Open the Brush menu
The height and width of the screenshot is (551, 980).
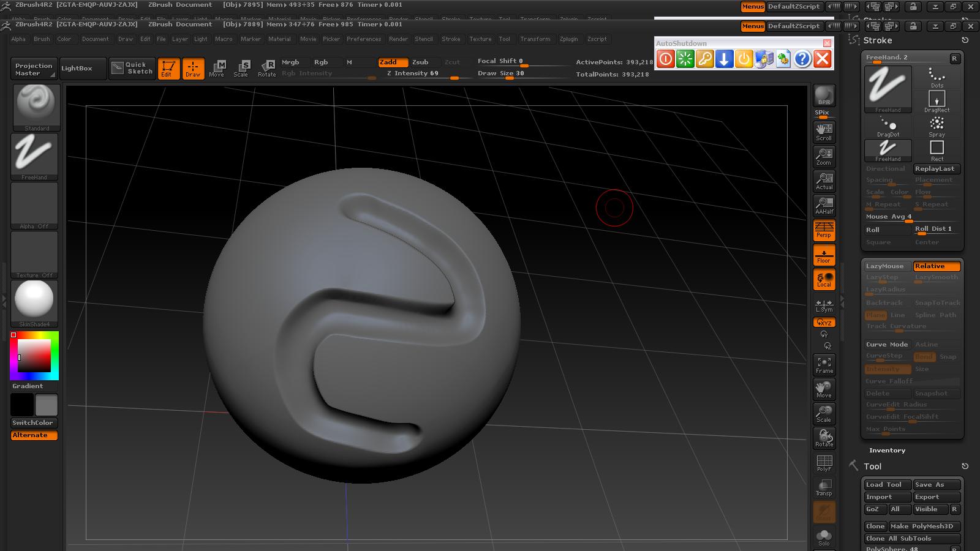[42, 39]
